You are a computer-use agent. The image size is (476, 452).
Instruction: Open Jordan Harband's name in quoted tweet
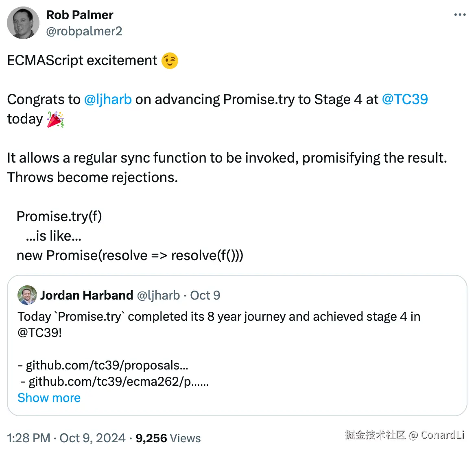coord(87,295)
